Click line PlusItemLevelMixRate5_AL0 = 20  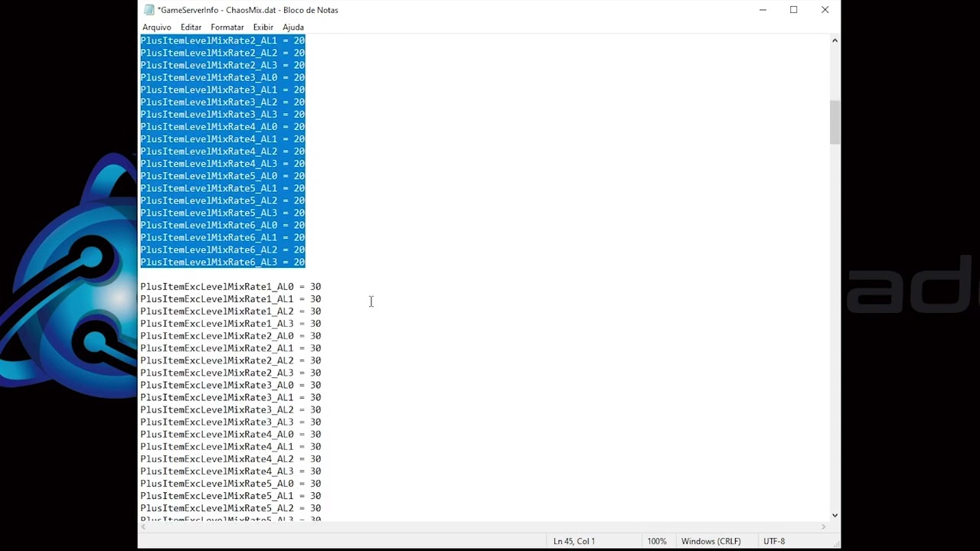pos(223,176)
